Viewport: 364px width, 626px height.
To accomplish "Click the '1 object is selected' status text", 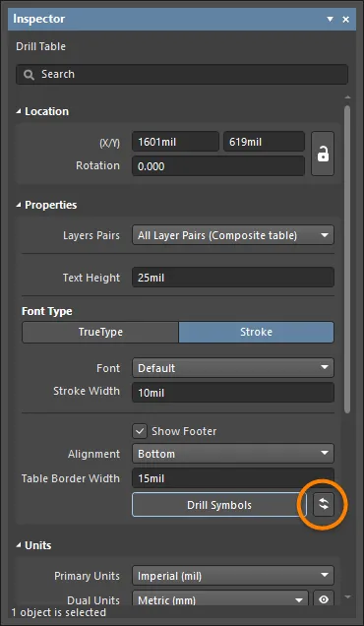I will coord(58,612).
